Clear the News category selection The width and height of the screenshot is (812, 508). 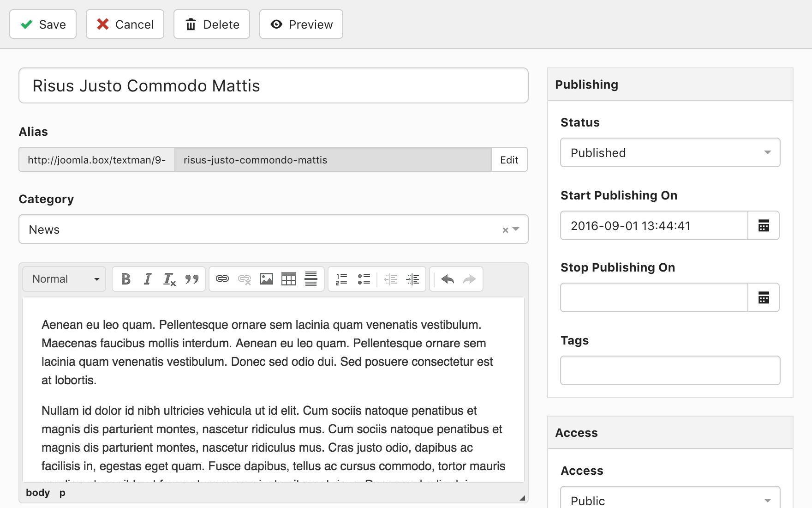tap(505, 230)
